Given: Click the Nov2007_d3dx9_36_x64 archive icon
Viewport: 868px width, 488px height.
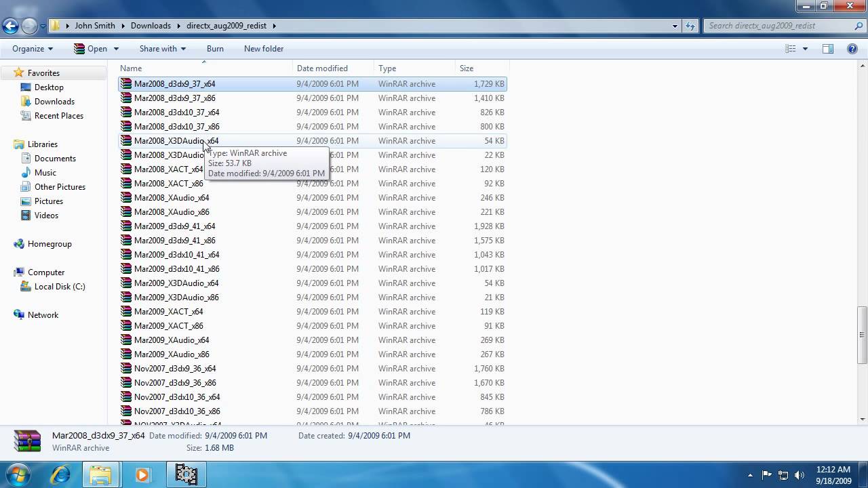Looking at the screenshot, I should (126, 369).
